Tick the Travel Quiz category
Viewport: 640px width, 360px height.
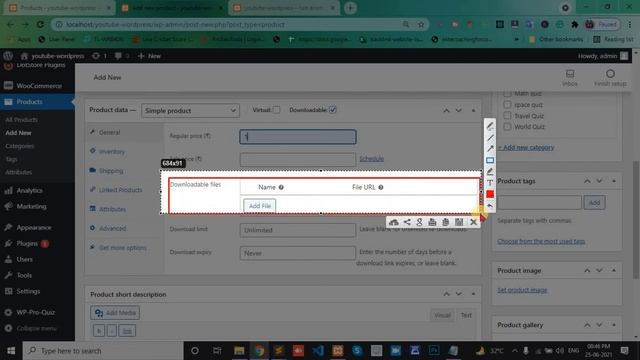(507, 116)
